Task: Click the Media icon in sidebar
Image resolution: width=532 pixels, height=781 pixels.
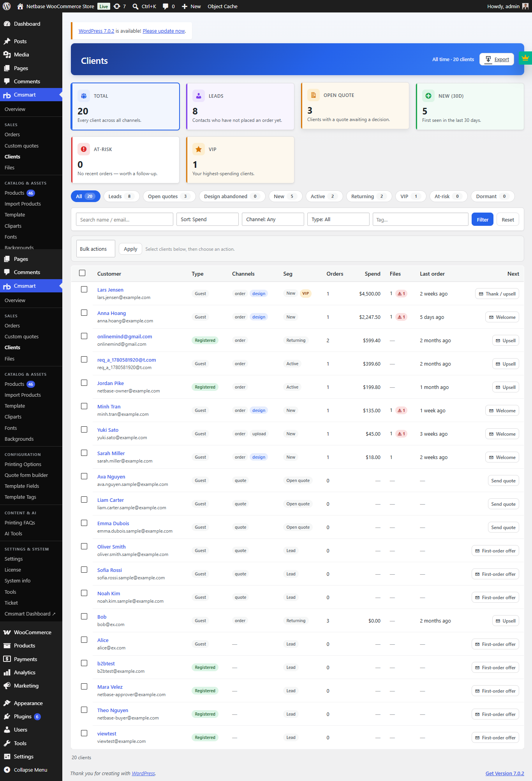Action: [x=7, y=55]
